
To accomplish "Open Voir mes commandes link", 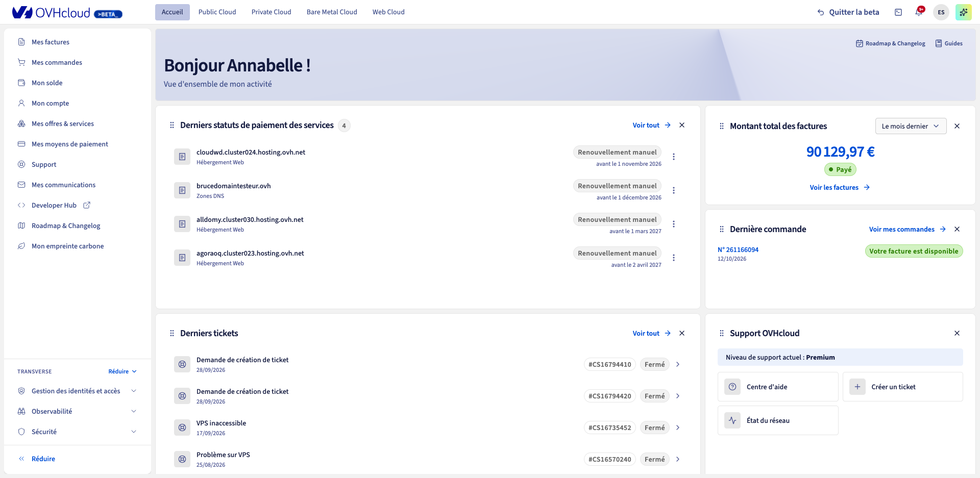I will [x=908, y=229].
